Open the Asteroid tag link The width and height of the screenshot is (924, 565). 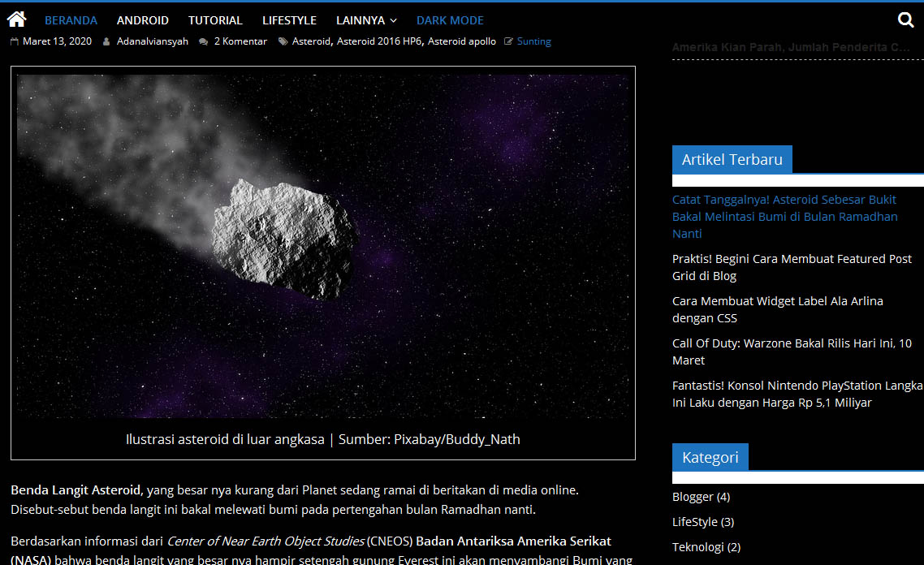coord(311,41)
